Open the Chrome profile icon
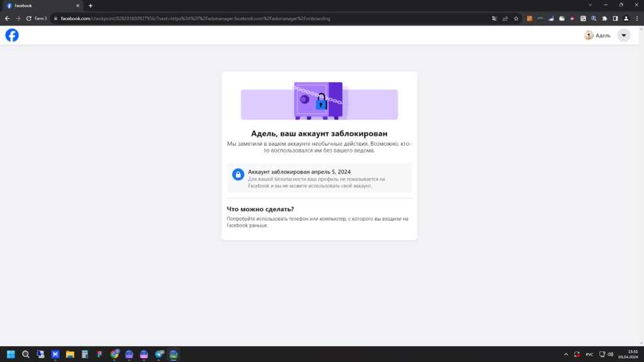This screenshot has height=362, width=644. coord(626,18)
